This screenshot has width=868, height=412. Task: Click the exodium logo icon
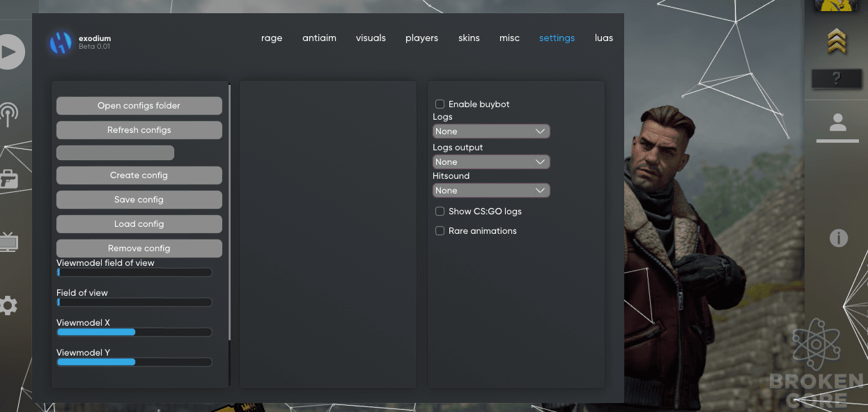point(61,42)
